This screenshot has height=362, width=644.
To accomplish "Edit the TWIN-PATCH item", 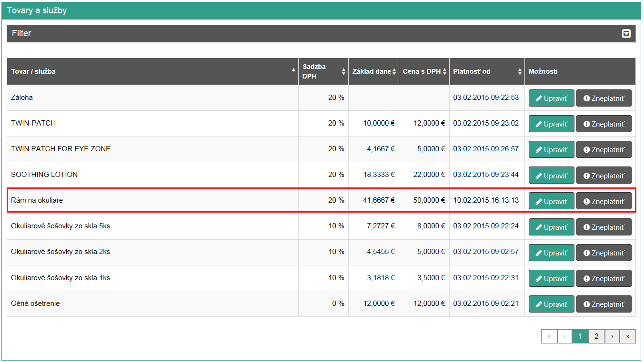I will coord(552,124).
